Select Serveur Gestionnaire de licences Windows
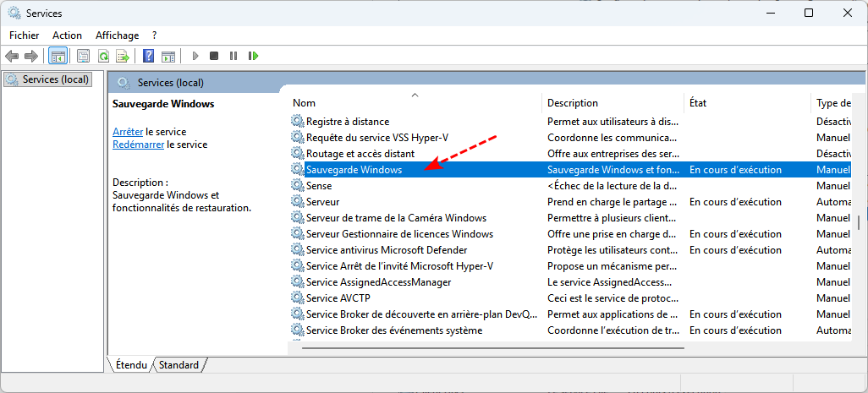868x393 pixels. 399,234
